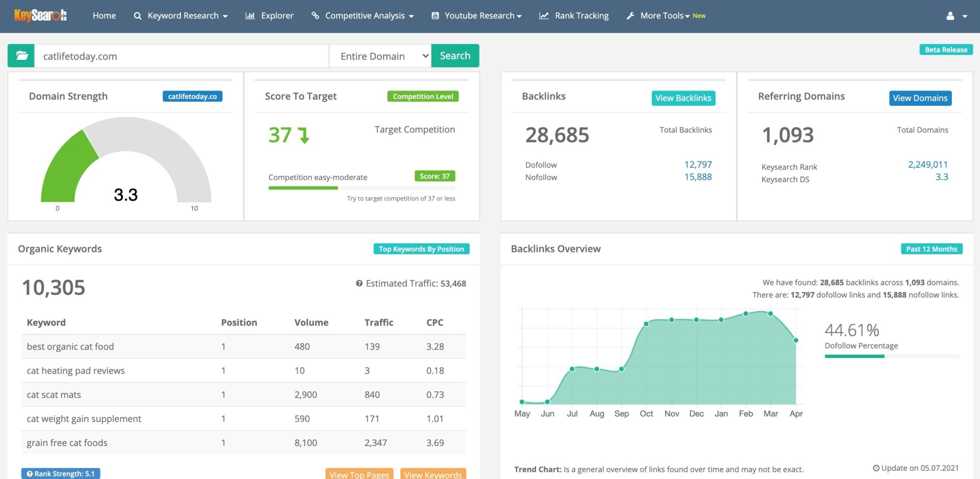The width and height of the screenshot is (980, 479).
Task: Click the catlifetoday.co domain badge
Action: tap(192, 96)
